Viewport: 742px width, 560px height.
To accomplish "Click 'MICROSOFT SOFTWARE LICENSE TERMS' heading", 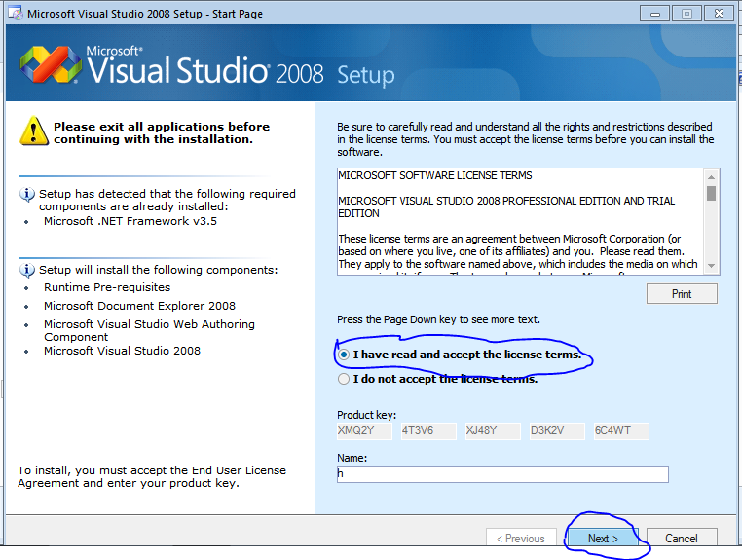I will point(435,175).
